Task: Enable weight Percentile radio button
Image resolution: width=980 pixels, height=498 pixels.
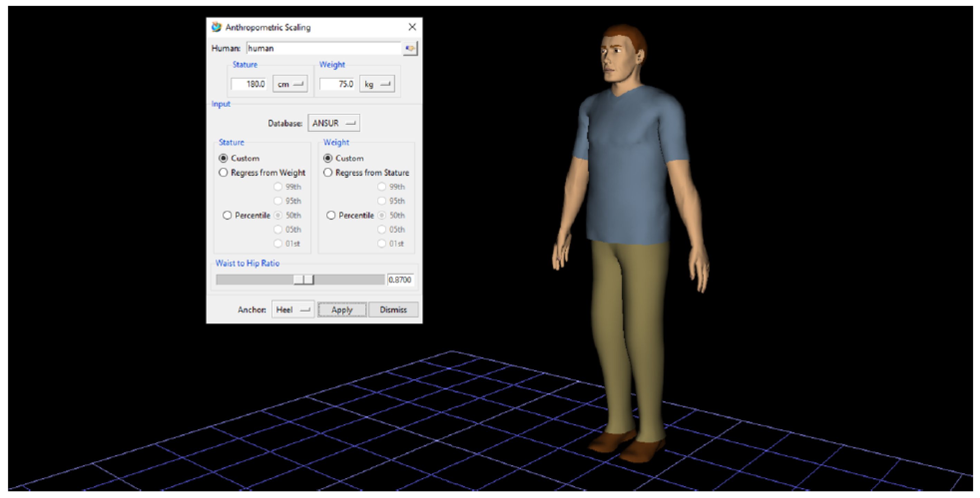Action: [x=331, y=215]
